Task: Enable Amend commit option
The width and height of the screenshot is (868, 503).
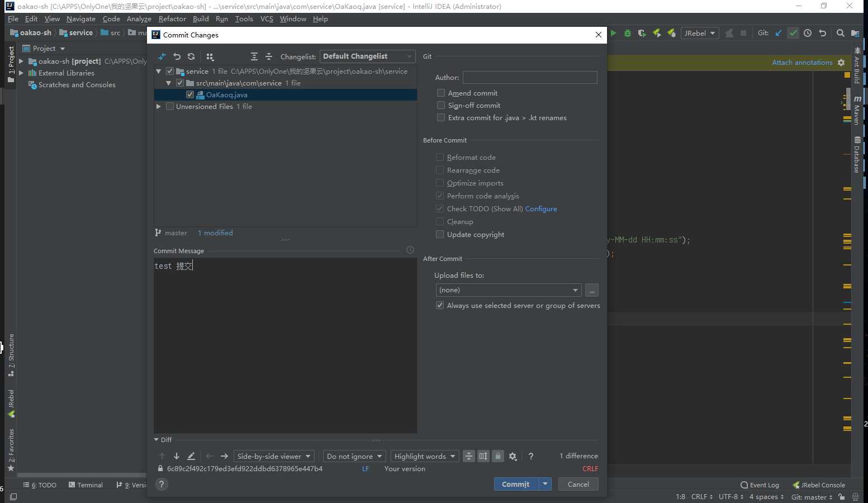Action: pos(441,93)
